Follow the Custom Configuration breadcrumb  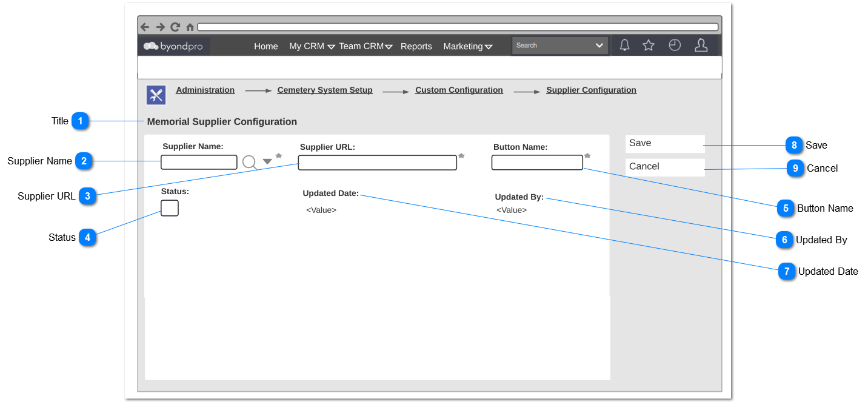[459, 90]
